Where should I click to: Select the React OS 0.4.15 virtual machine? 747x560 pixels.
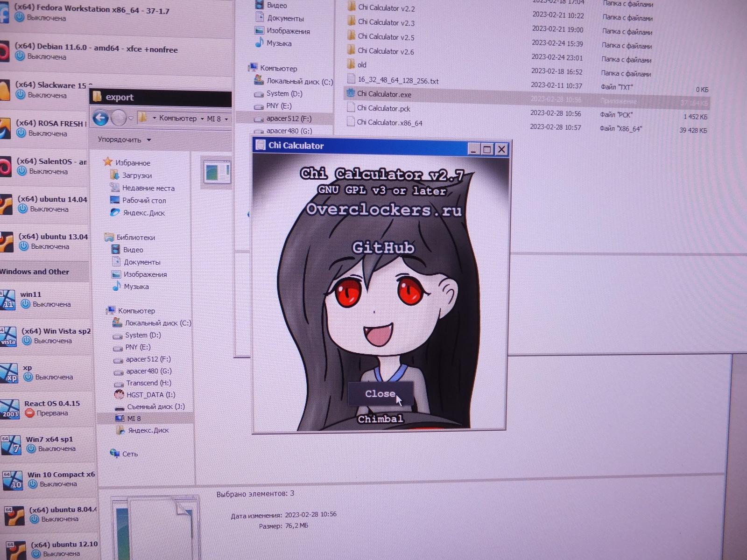point(47,408)
